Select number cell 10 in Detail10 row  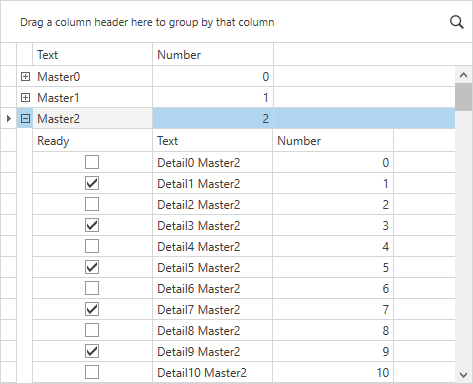click(x=333, y=372)
